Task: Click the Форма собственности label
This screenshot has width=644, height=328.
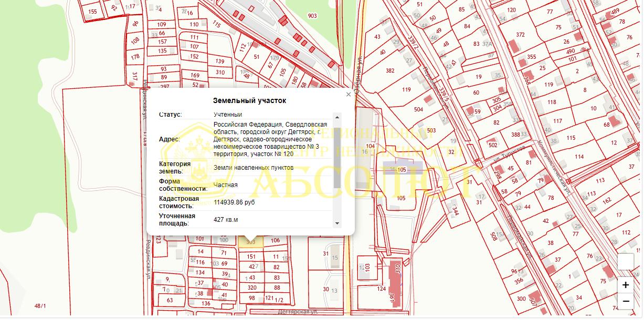Action: (183, 184)
